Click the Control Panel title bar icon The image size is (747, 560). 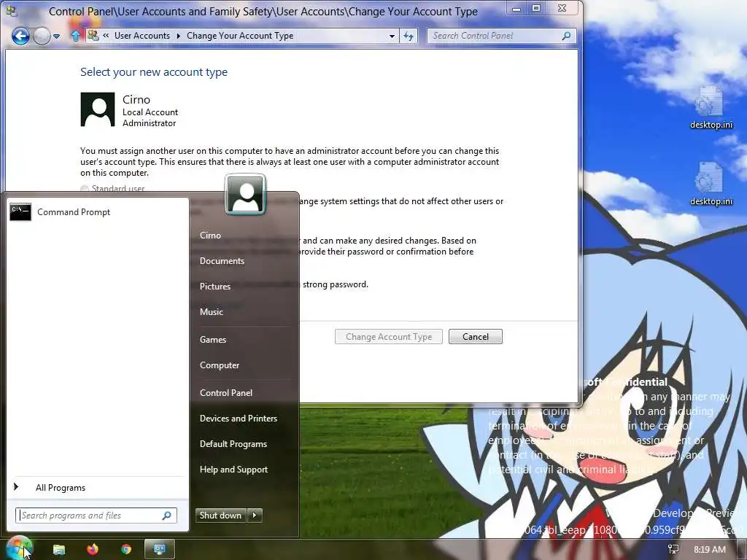pos(10,10)
